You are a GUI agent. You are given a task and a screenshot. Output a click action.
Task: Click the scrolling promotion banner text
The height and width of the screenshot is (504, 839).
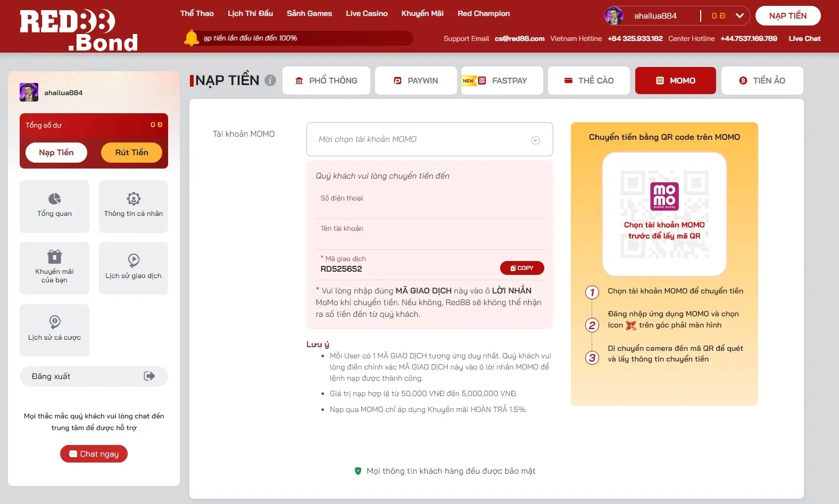click(250, 38)
